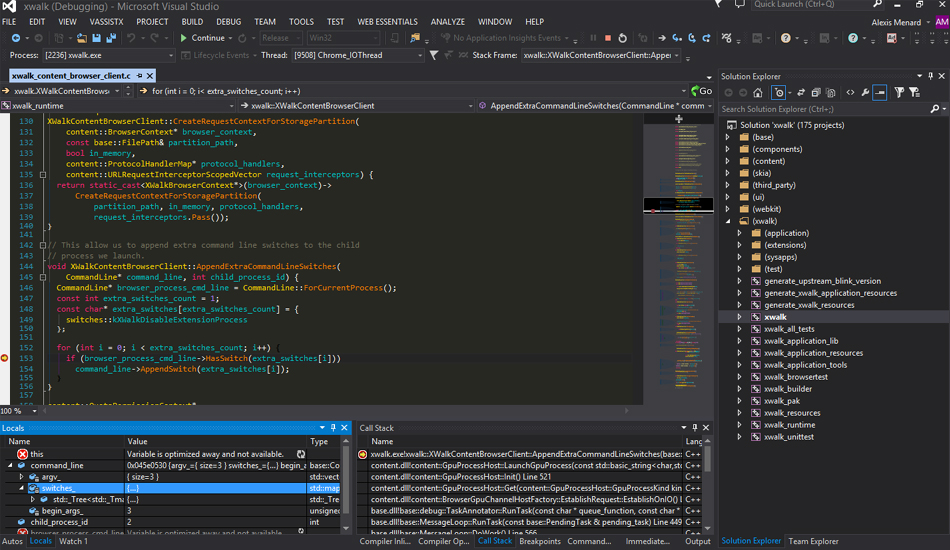Image resolution: width=950 pixels, height=550 pixels.
Task: Open the Process dropdown showing xwalk.exe
Action: tap(108, 55)
